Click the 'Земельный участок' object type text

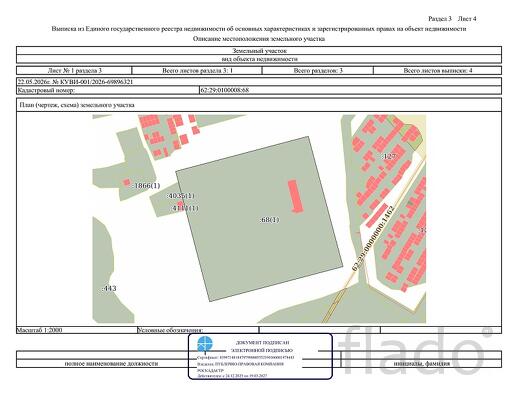click(259, 51)
